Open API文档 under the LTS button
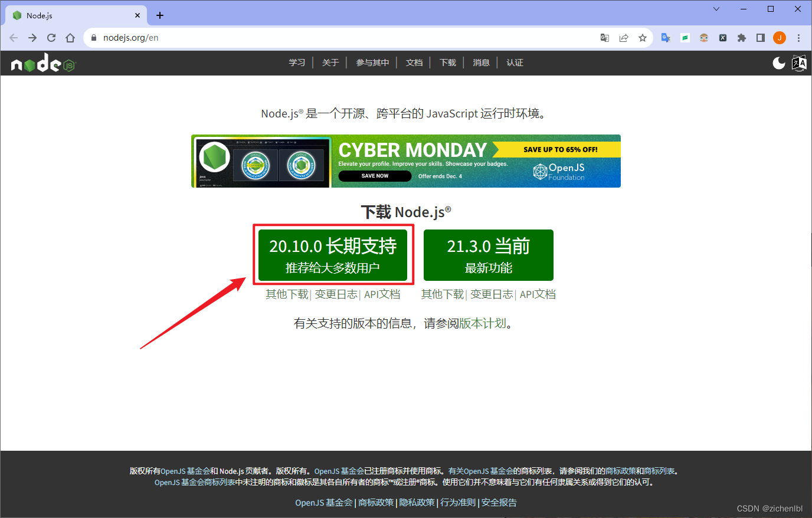The width and height of the screenshot is (812, 518). click(382, 294)
